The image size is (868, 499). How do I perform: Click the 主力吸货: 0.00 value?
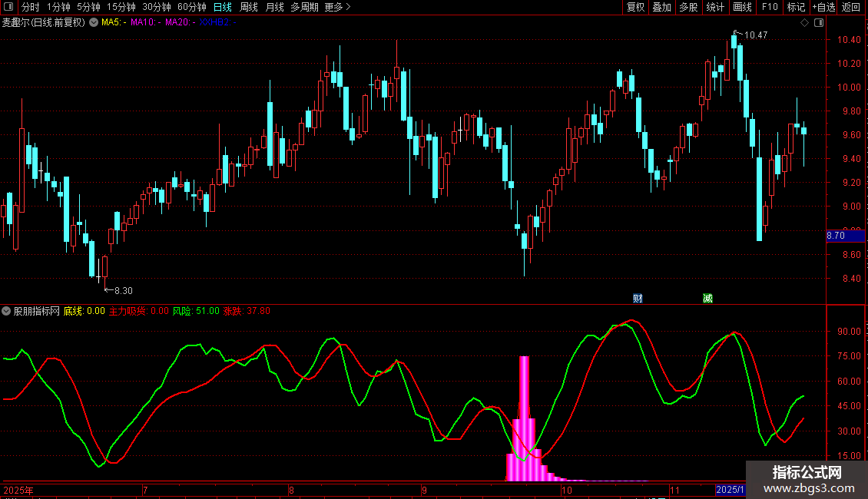tap(139, 311)
